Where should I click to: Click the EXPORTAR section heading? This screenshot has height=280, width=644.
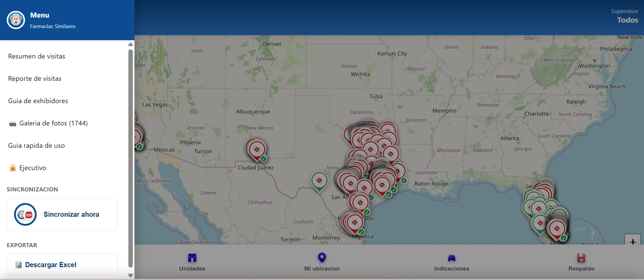point(22,245)
